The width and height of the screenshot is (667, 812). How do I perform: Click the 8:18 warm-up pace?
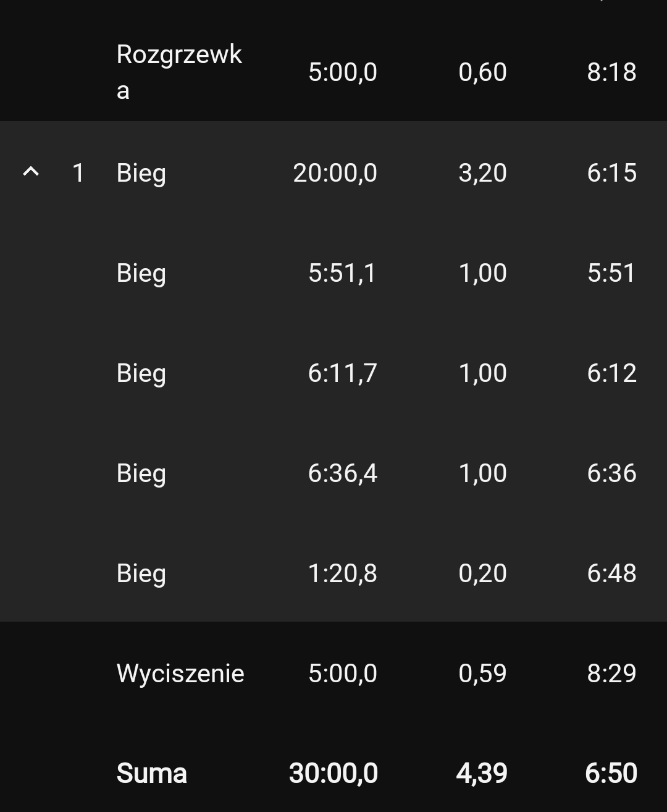(611, 72)
